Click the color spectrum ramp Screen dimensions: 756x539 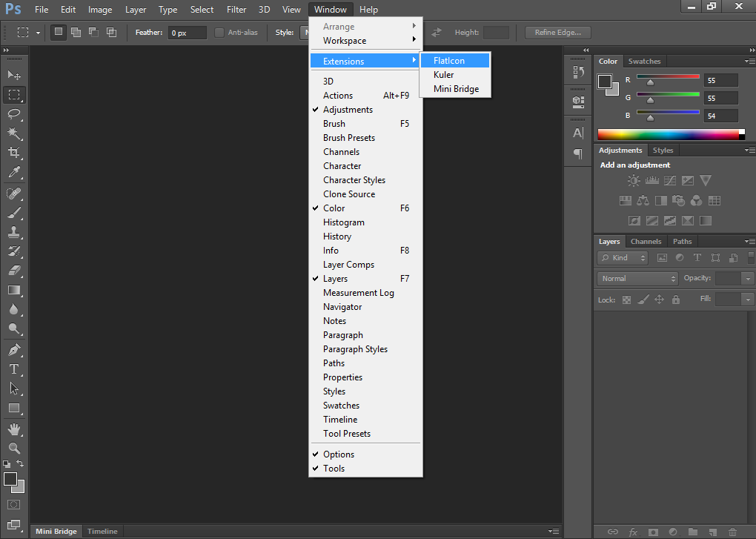tap(671, 134)
